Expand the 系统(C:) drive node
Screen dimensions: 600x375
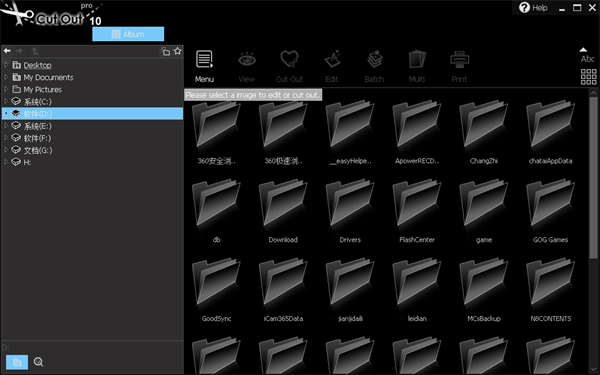click(6, 101)
